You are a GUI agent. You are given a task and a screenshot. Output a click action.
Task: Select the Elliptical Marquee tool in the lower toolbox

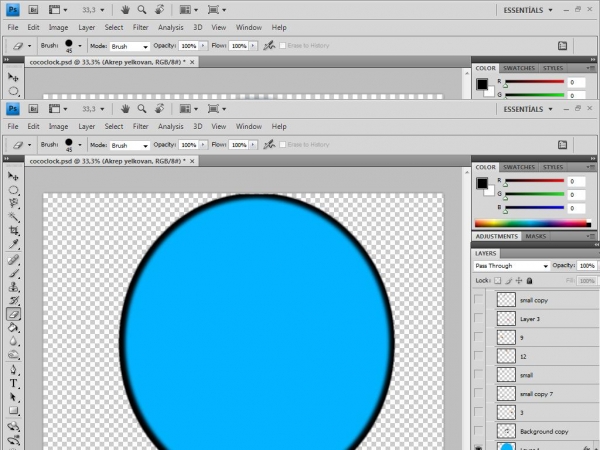[13, 190]
